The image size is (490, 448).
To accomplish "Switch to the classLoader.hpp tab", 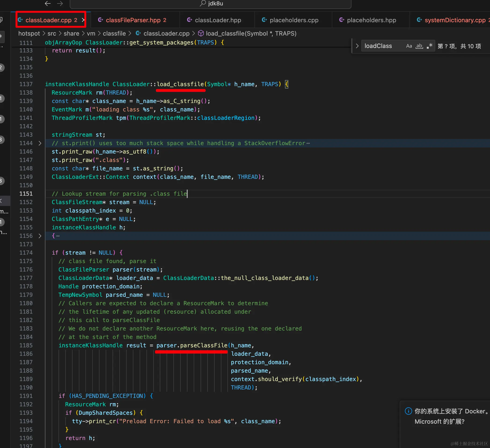I will point(218,20).
